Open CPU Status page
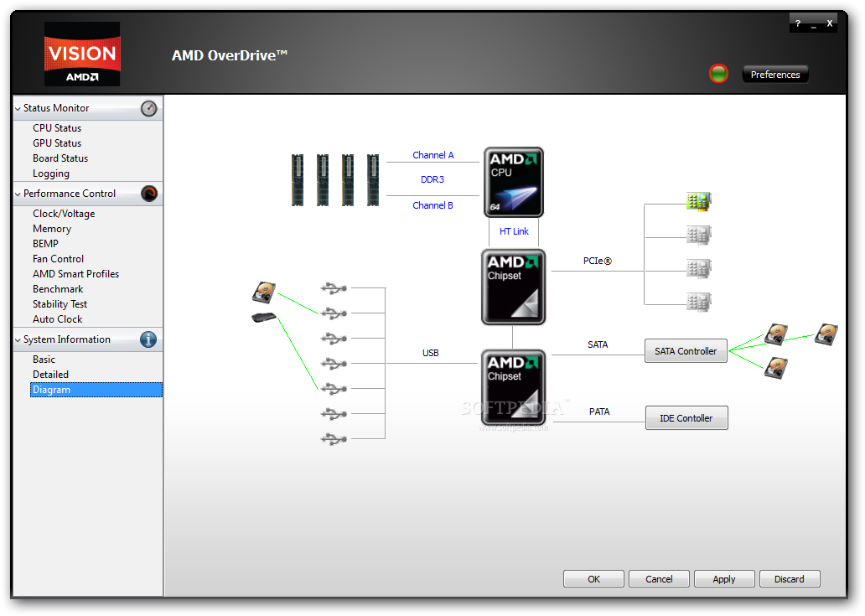Image resolution: width=865 pixels, height=616 pixels. pyautogui.click(x=57, y=128)
